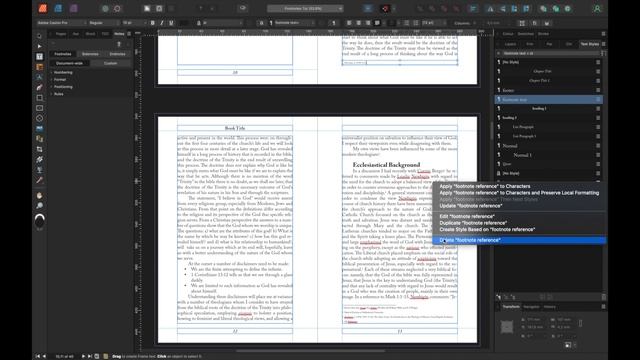640x360 pixels.
Task: Select the Artistic Text tool
Action: 39,77
